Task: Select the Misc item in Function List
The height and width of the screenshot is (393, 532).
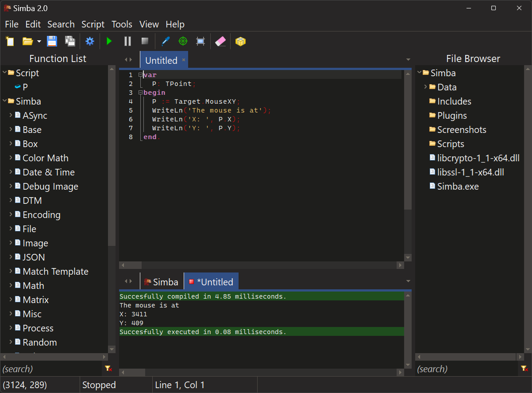Action: (x=32, y=314)
